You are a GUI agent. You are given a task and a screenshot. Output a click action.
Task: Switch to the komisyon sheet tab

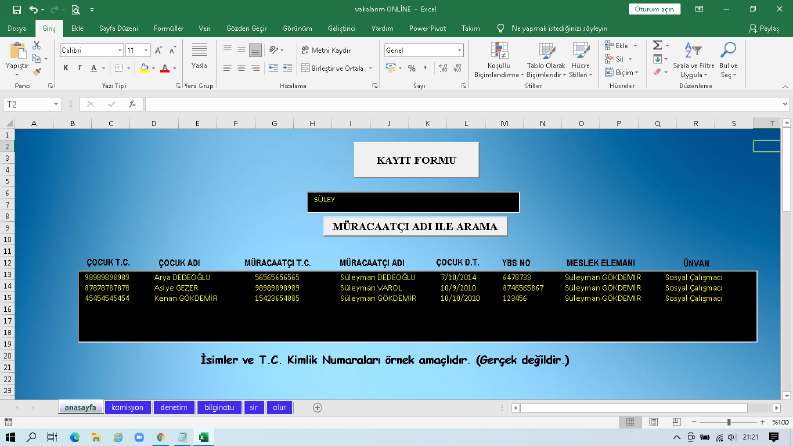(127, 408)
